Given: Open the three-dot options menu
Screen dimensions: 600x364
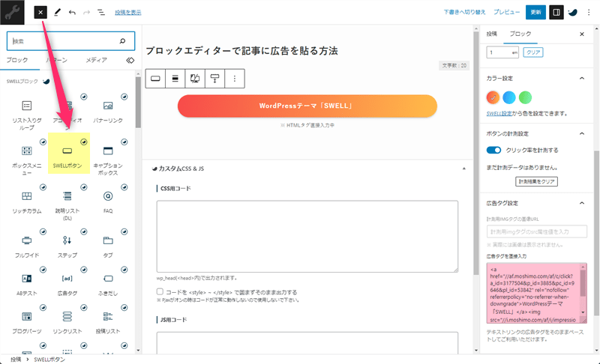Looking at the screenshot, I should click(x=589, y=12).
